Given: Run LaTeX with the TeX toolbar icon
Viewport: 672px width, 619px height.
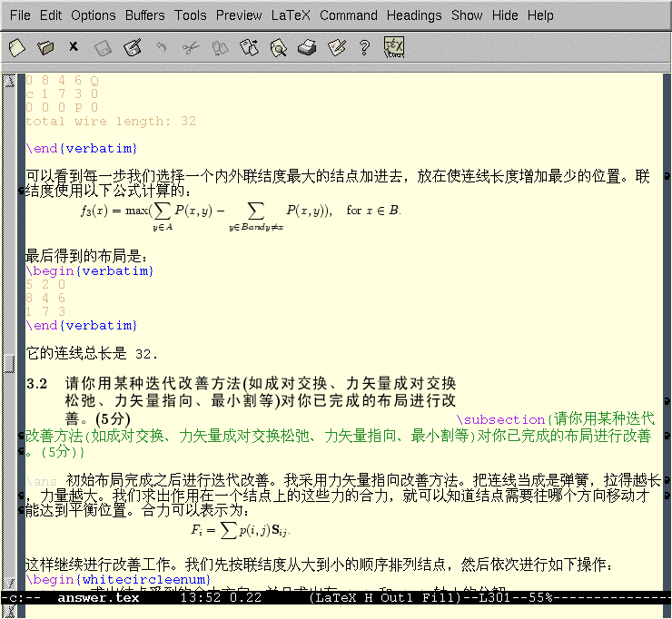Looking at the screenshot, I should [x=394, y=46].
